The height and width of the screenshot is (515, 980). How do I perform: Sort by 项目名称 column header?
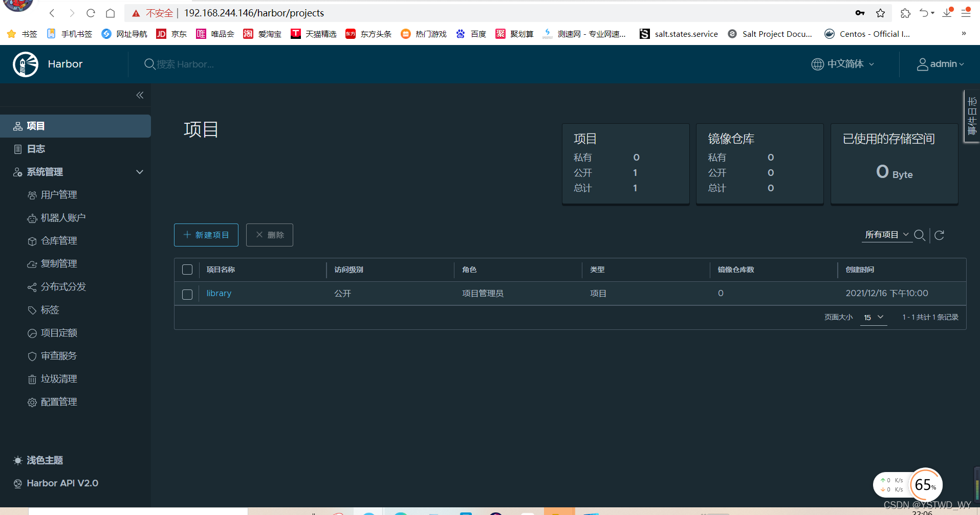coord(221,270)
